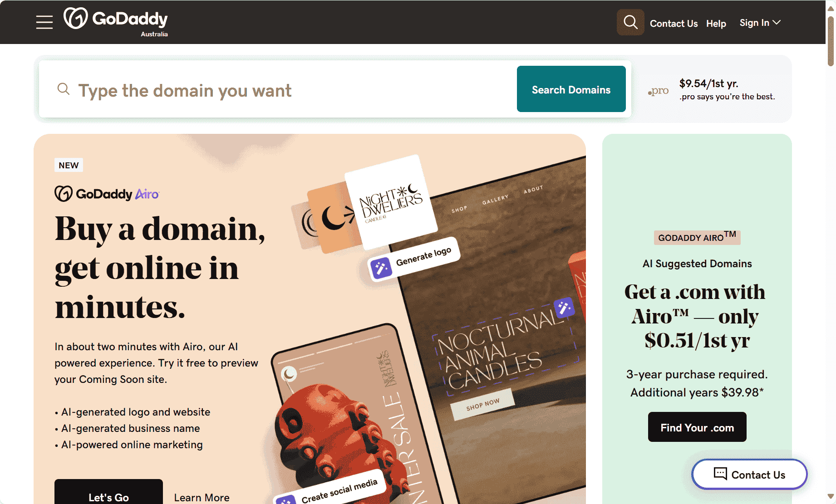Click the .pro domain logo

click(x=658, y=91)
